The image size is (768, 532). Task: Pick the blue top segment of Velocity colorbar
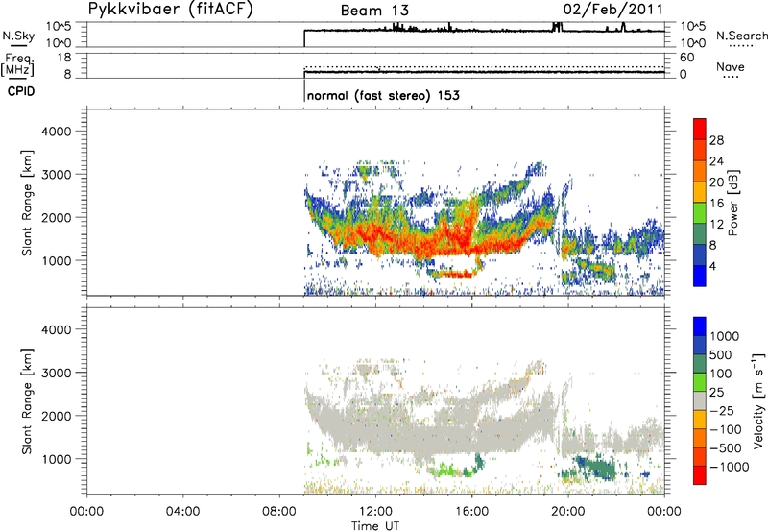click(700, 326)
